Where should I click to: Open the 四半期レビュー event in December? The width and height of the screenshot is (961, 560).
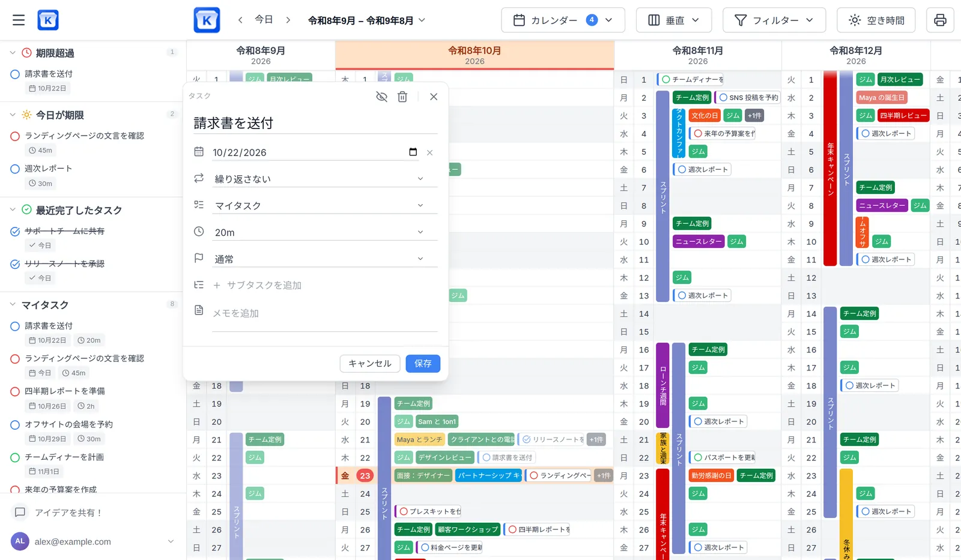(x=903, y=115)
